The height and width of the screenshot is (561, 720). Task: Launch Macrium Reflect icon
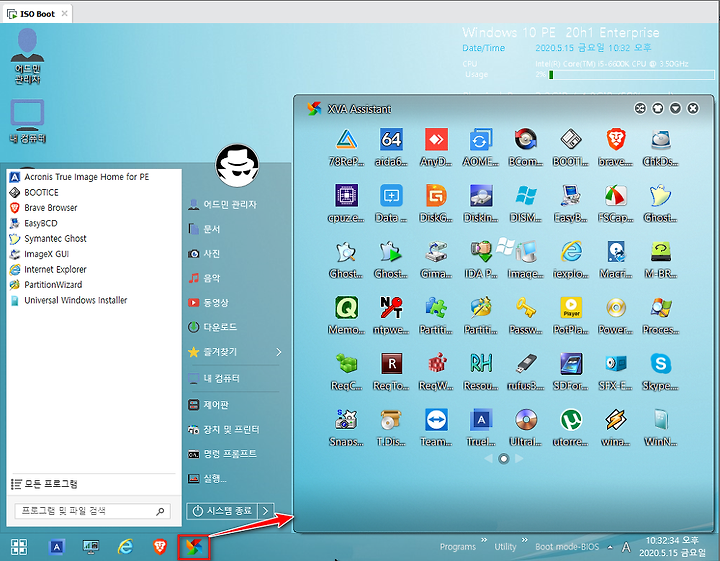pyautogui.click(x=615, y=252)
